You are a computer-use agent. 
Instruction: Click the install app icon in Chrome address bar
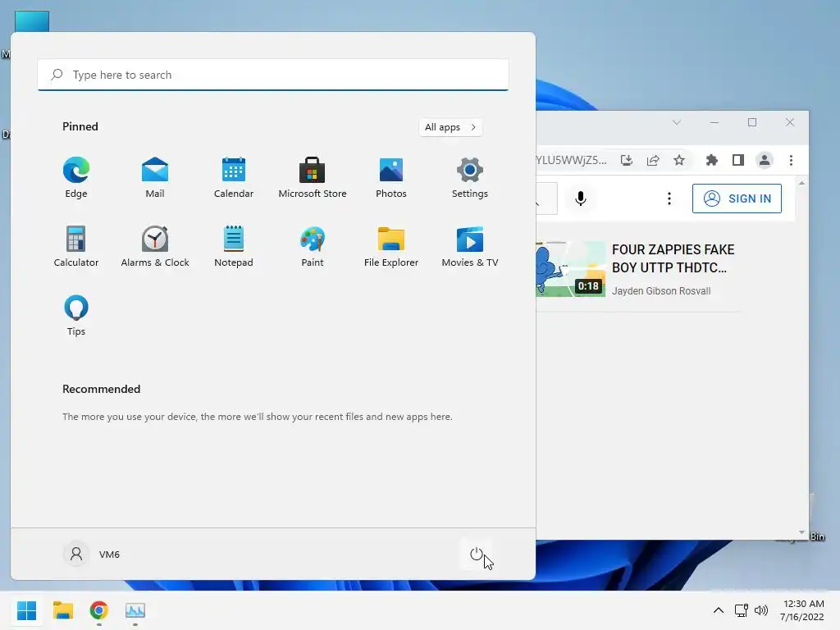coord(626,160)
